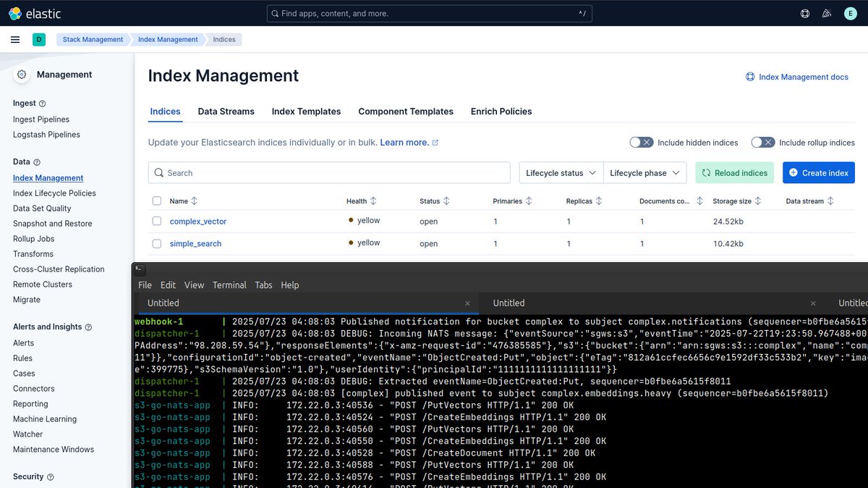This screenshot has width=868, height=488.
Task: Open Snapshot and Restore in sidebar
Action: pyautogui.click(x=53, y=224)
